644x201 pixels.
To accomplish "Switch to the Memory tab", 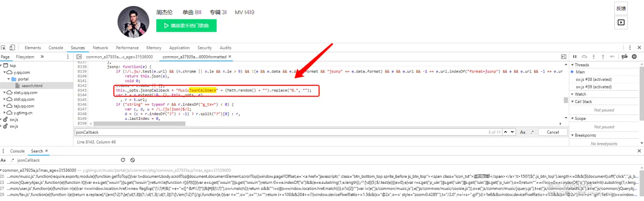I will coord(154,48).
